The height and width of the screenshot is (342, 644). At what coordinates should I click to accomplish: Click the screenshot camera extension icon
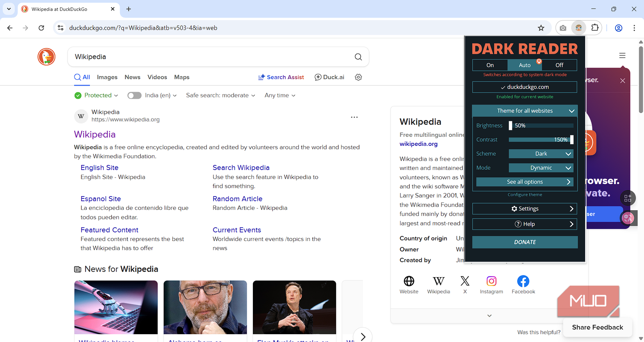click(x=563, y=28)
